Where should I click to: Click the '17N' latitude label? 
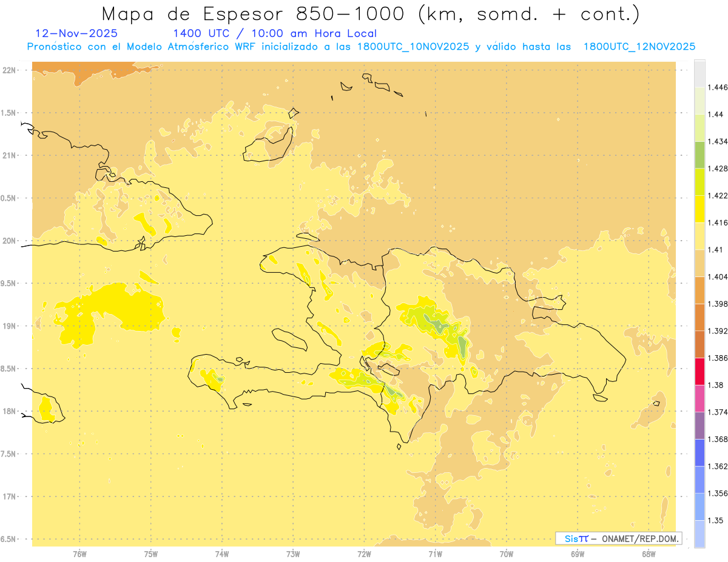pos(10,497)
